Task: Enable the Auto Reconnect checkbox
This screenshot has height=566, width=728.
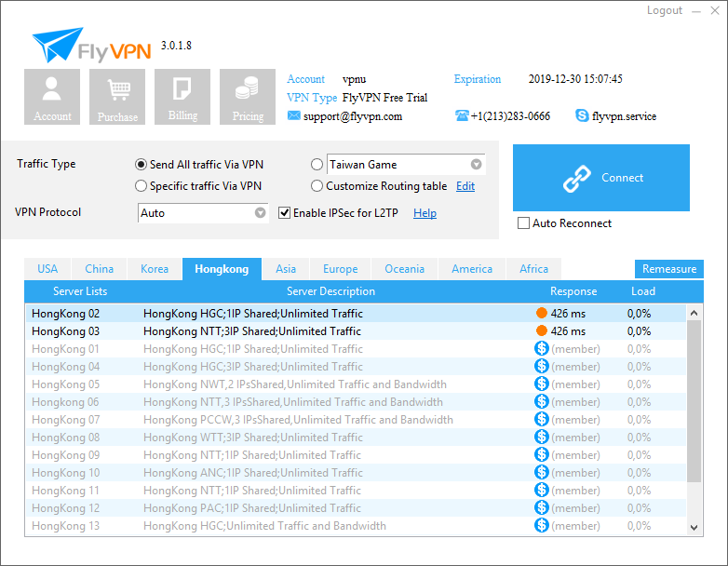Action: [523, 222]
